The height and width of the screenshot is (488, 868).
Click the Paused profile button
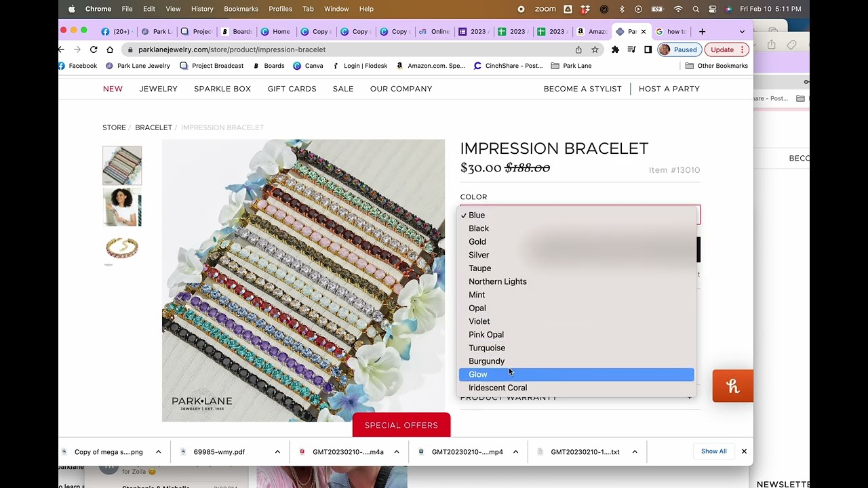[679, 49]
